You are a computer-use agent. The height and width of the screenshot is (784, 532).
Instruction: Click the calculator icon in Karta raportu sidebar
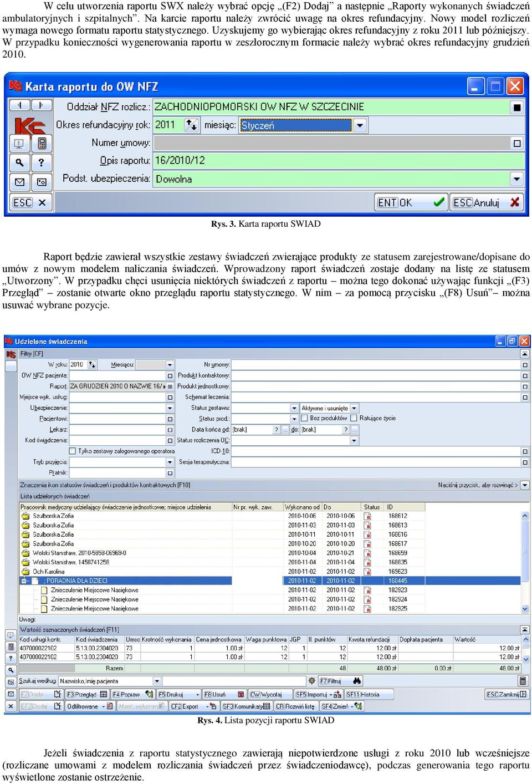tap(42, 144)
